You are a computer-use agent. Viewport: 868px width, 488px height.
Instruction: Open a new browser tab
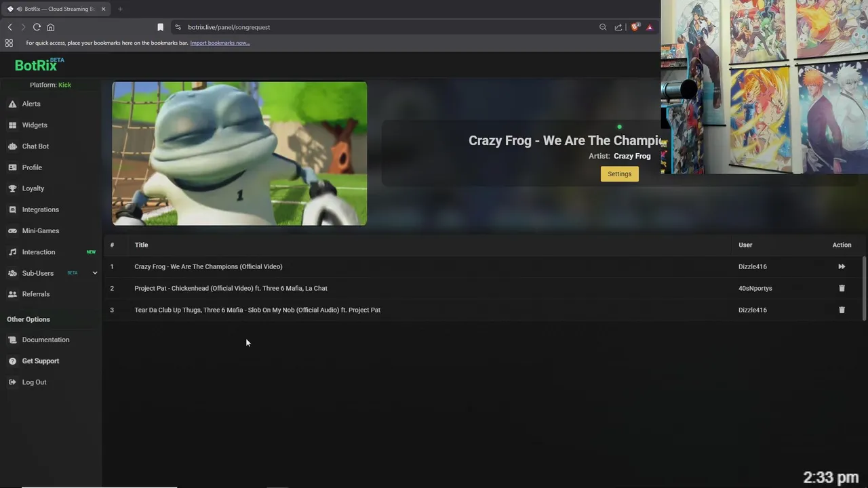[x=120, y=9]
